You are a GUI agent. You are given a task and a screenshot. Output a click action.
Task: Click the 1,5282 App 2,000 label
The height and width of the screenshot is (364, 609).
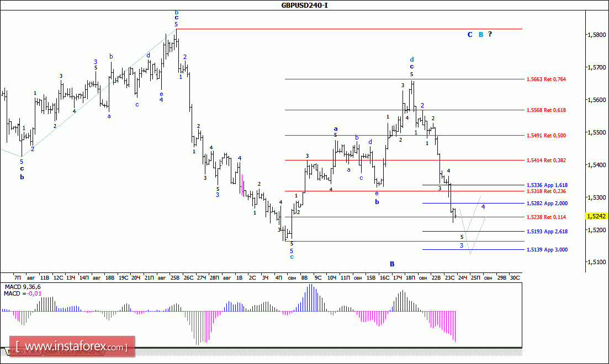click(547, 204)
